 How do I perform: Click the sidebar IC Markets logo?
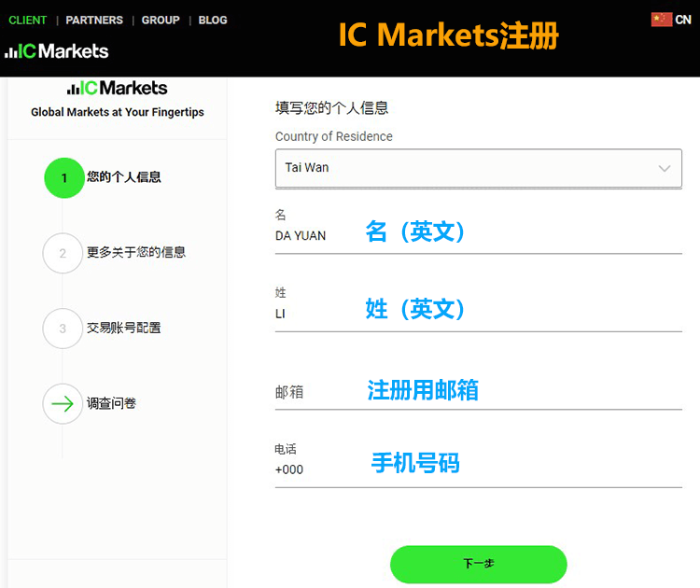118,88
